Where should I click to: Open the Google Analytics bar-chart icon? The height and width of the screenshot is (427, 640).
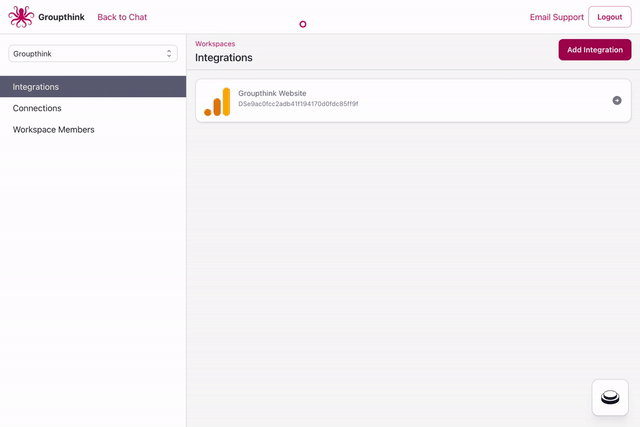[x=217, y=102]
